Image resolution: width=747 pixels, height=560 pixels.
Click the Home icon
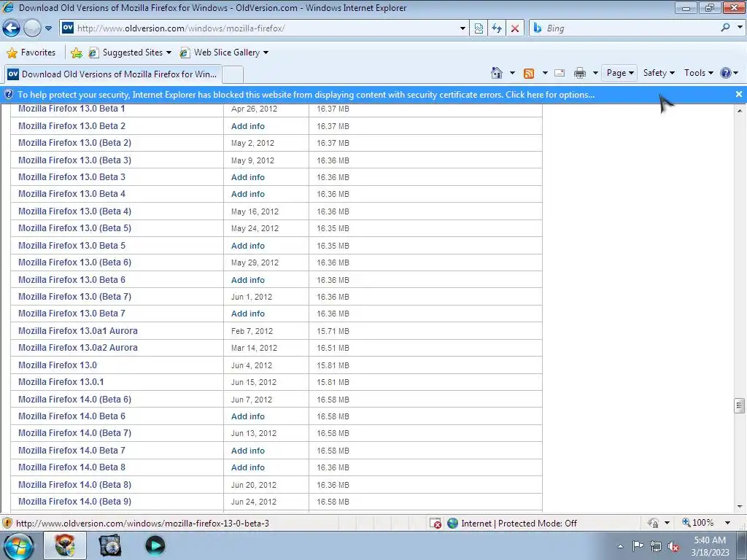point(496,73)
